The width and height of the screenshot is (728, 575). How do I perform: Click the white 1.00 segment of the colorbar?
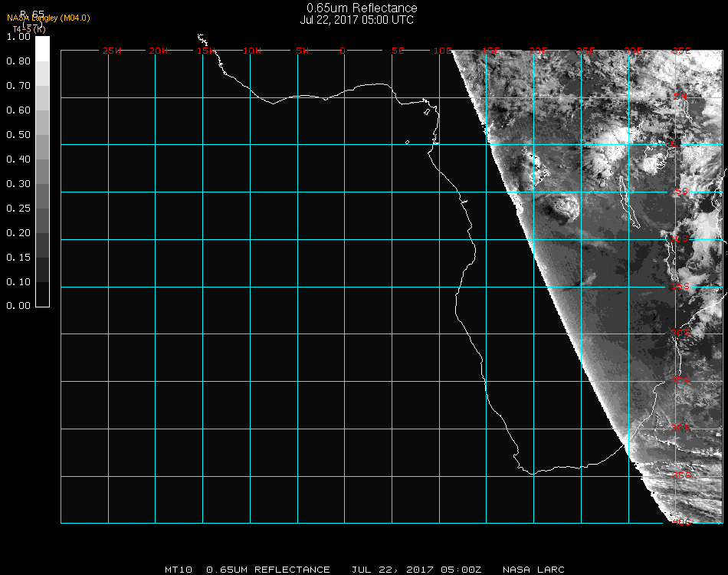point(42,49)
